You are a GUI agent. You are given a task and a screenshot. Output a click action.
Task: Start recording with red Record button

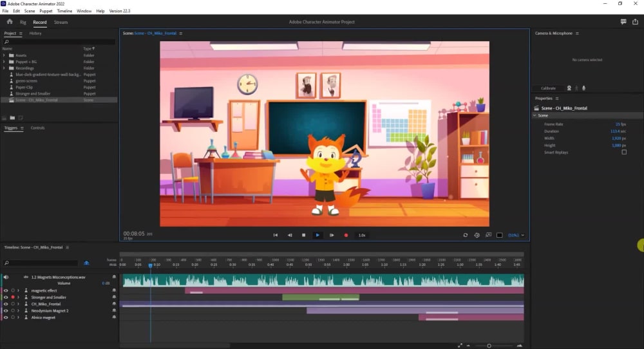click(346, 235)
